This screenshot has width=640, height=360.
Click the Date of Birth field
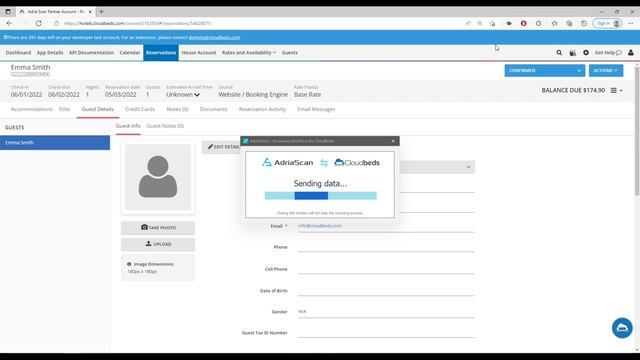click(x=386, y=291)
